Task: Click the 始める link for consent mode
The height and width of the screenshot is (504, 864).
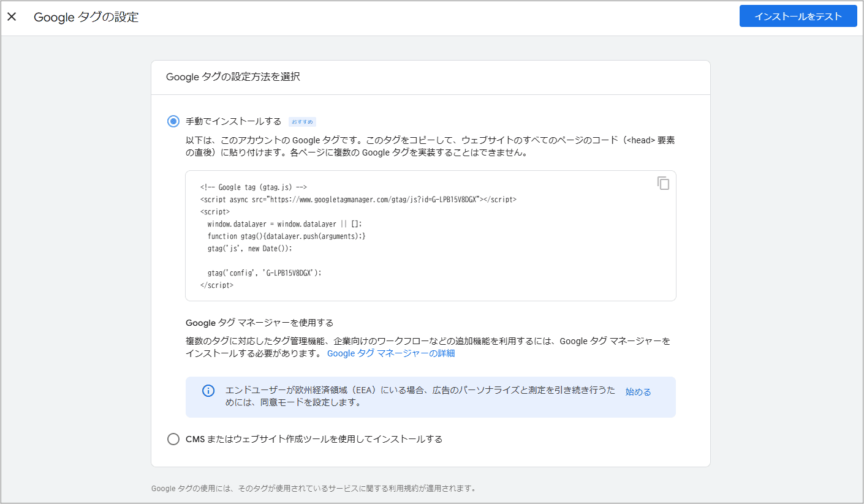Action: point(638,392)
